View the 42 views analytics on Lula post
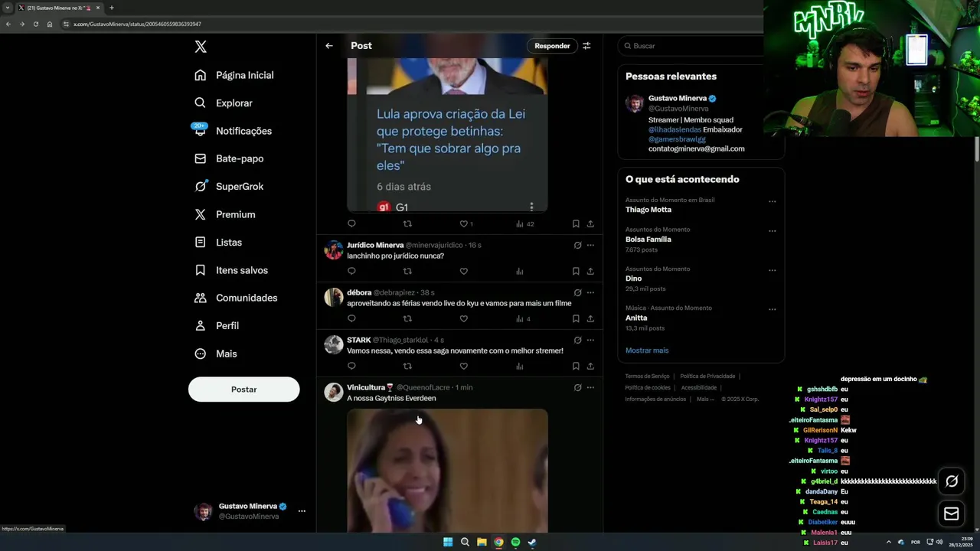 (x=524, y=223)
